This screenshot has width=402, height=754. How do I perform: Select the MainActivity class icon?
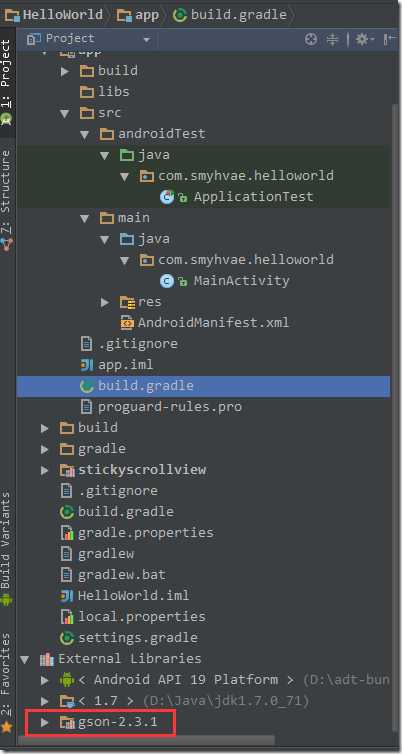coord(167,280)
